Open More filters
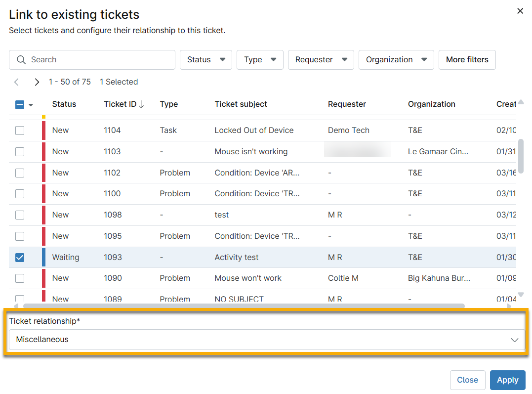This screenshot has height=394, width=532. pos(467,60)
